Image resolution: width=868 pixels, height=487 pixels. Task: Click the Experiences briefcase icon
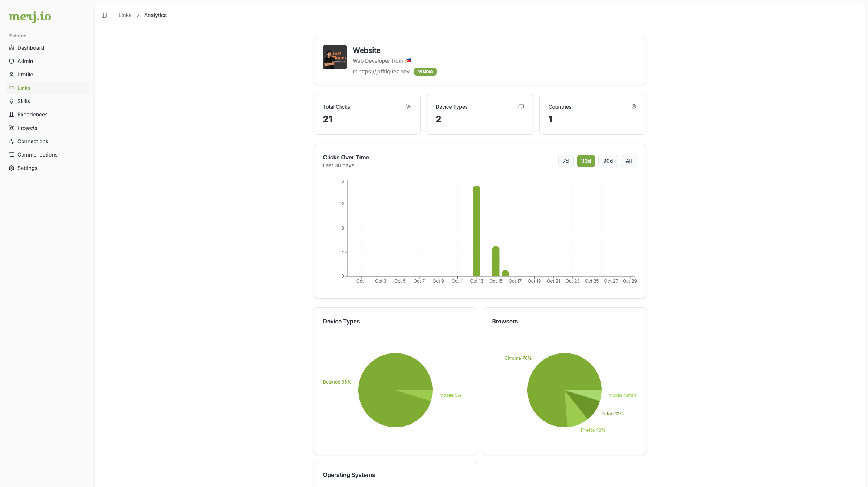(11, 115)
